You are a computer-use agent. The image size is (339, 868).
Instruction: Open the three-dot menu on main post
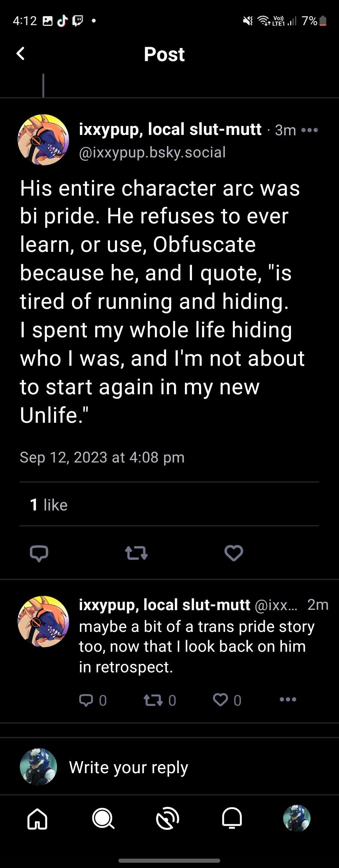pos(309,130)
